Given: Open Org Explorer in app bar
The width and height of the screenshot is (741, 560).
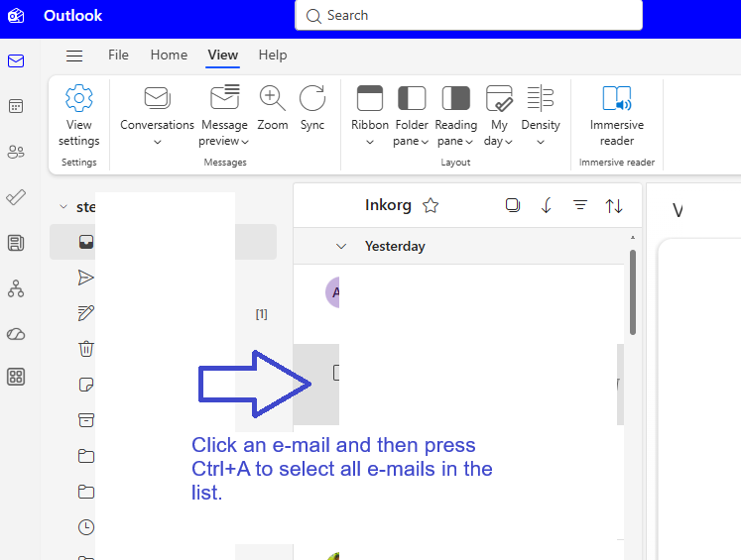Looking at the screenshot, I should 16,288.
